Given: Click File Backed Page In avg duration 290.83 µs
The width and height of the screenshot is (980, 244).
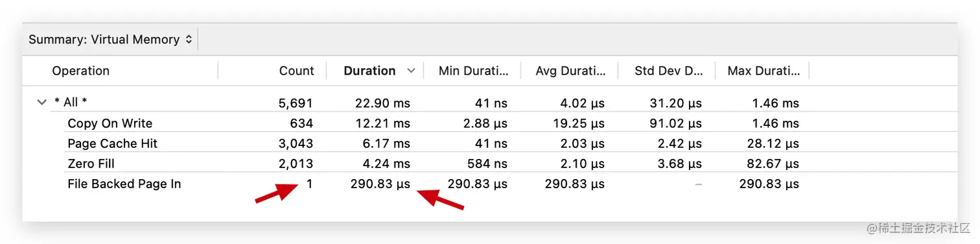Looking at the screenshot, I should [575, 184].
